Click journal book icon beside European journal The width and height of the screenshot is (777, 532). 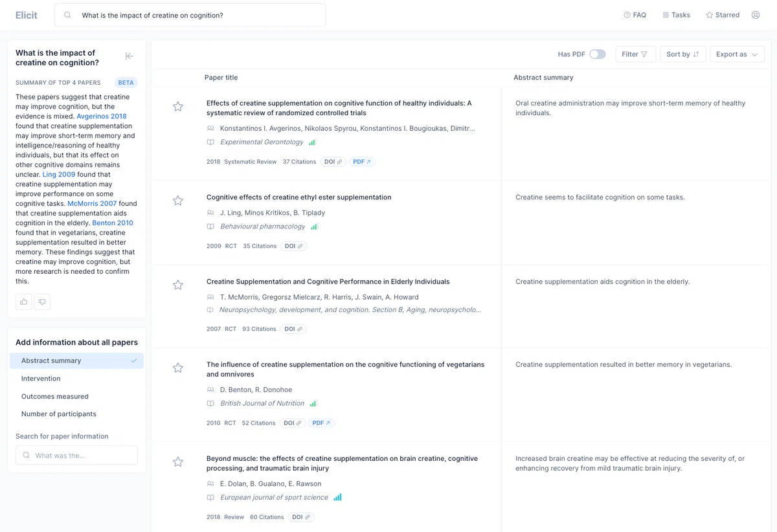pyautogui.click(x=210, y=498)
